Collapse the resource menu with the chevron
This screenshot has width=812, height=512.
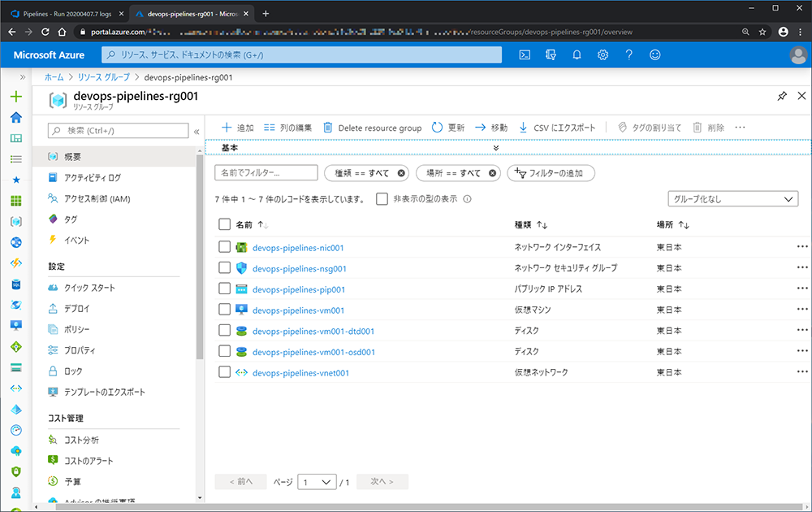[x=197, y=132]
